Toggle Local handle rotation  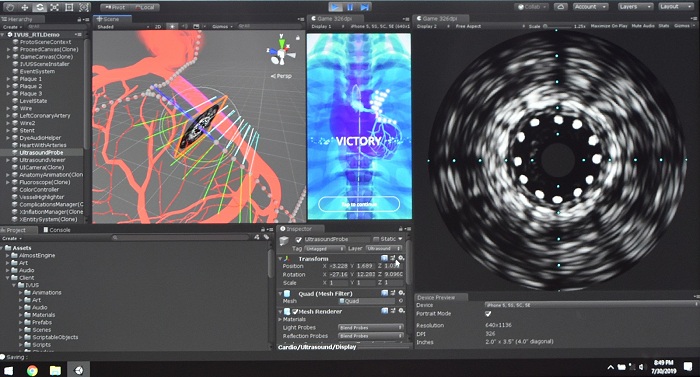click(x=145, y=7)
